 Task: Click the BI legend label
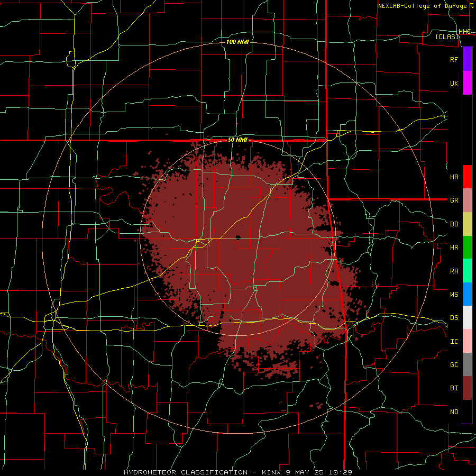click(454, 388)
